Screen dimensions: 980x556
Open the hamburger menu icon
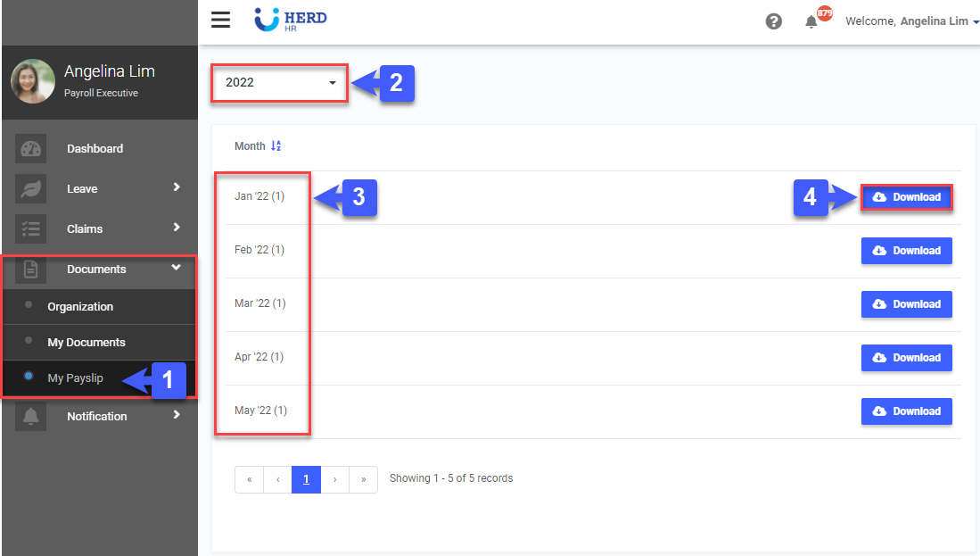tap(220, 21)
